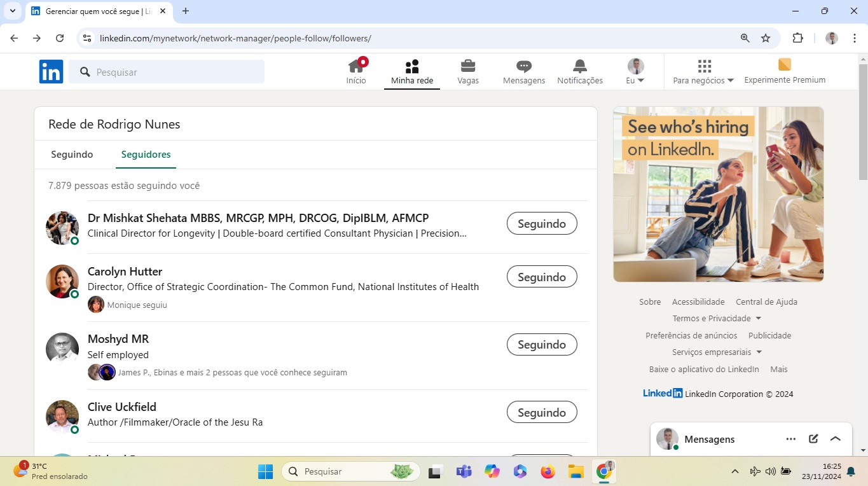868x486 pixels.
Task: Open Microsoft Teams from taskbar
Action: 464,471
